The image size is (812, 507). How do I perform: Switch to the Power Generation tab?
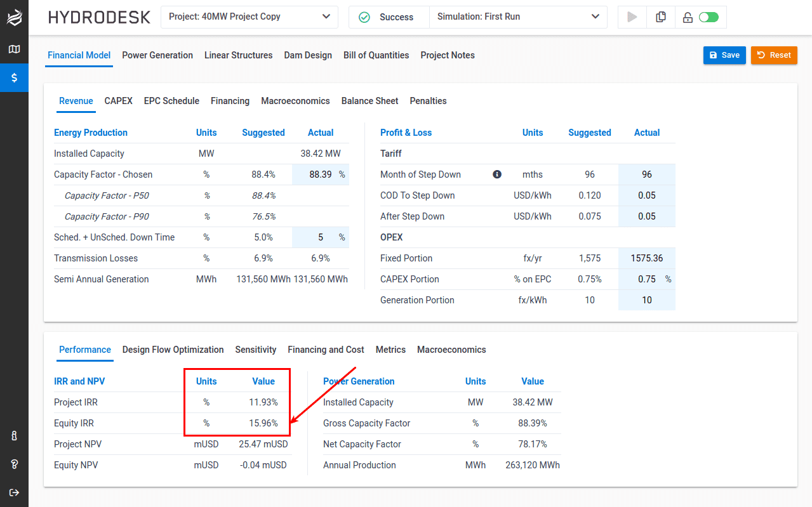click(x=157, y=55)
